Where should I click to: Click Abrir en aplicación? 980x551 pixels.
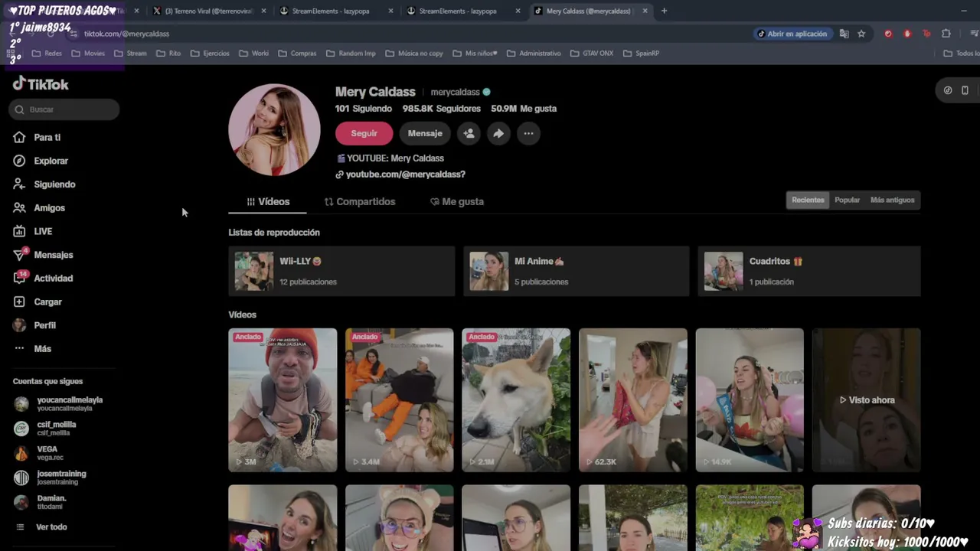tap(792, 34)
